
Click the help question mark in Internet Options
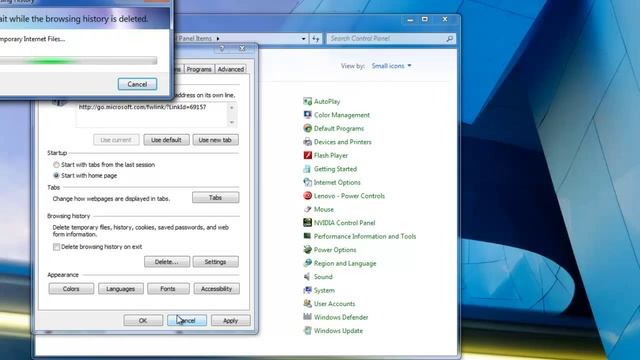click(222, 48)
